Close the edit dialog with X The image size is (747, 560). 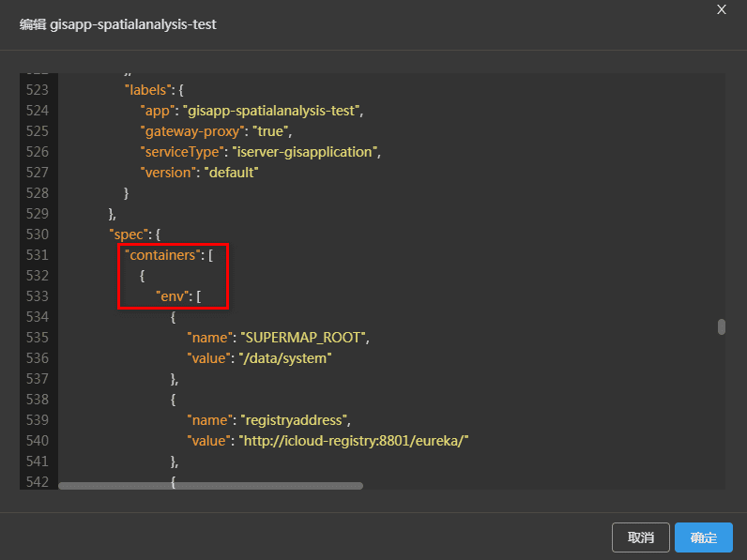pyautogui.click(x=722, y=9)
